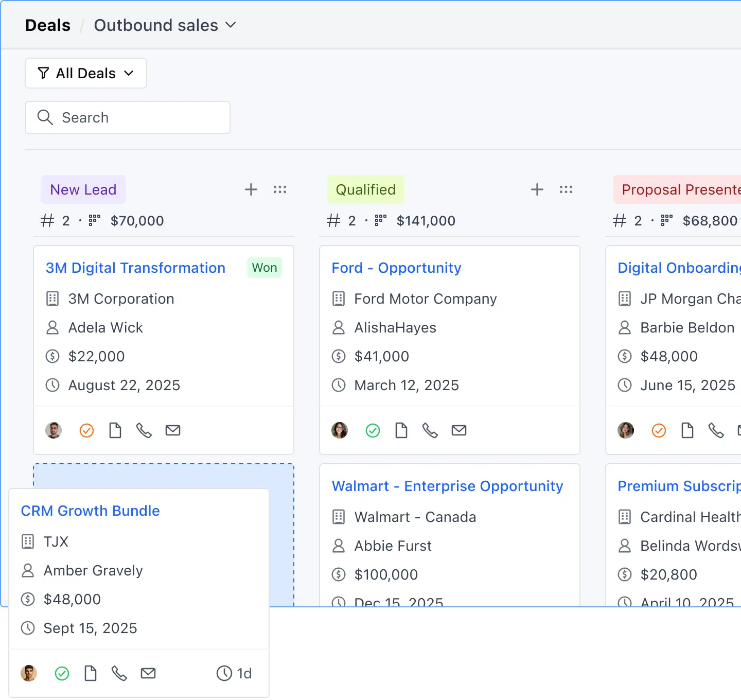
Task: Open options menu for the Qualified column
Action: point(566,189)
